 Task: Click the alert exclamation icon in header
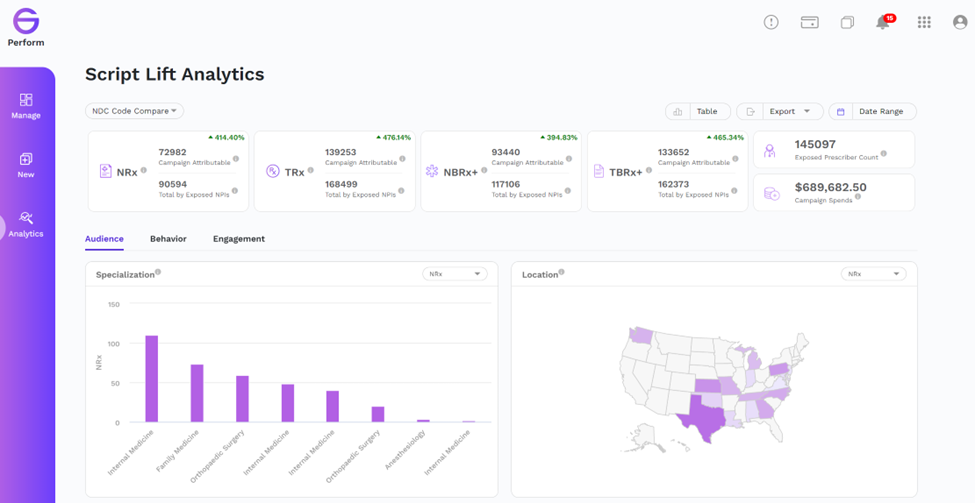(771, 22)
